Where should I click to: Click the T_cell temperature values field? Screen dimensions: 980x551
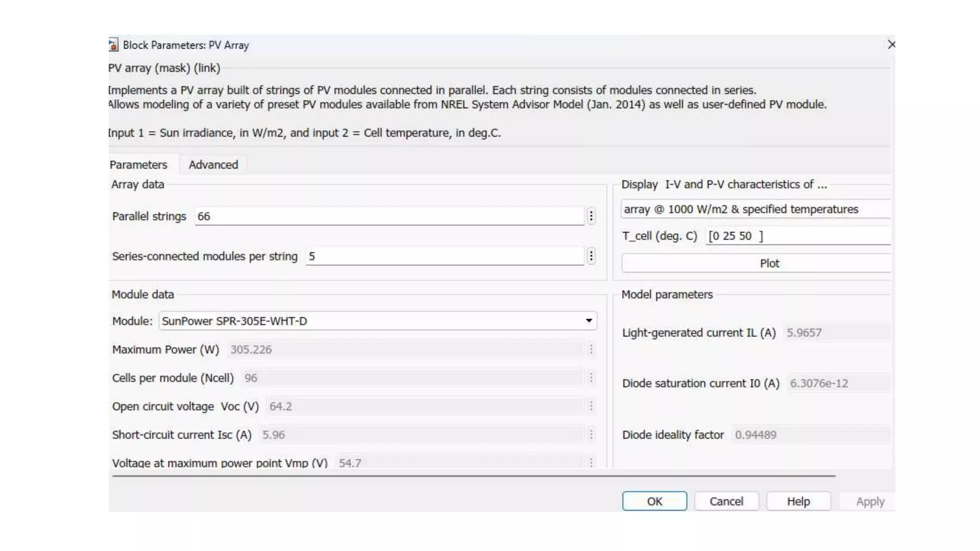click(797, 236)
